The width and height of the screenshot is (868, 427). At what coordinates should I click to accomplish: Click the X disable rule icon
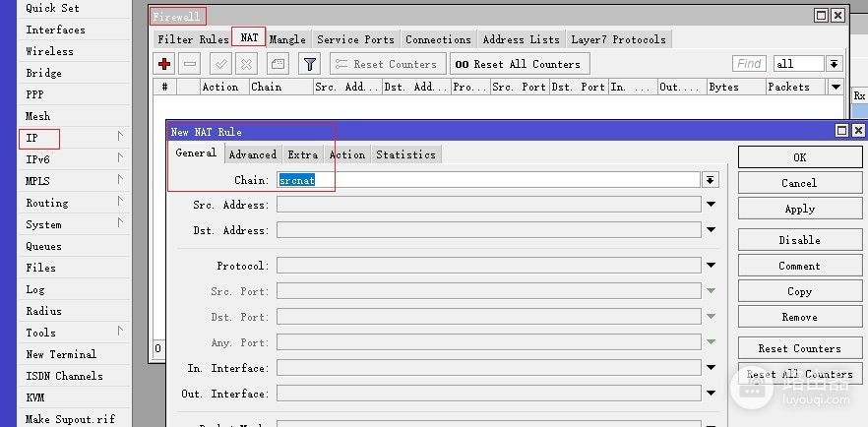[246, 64]
